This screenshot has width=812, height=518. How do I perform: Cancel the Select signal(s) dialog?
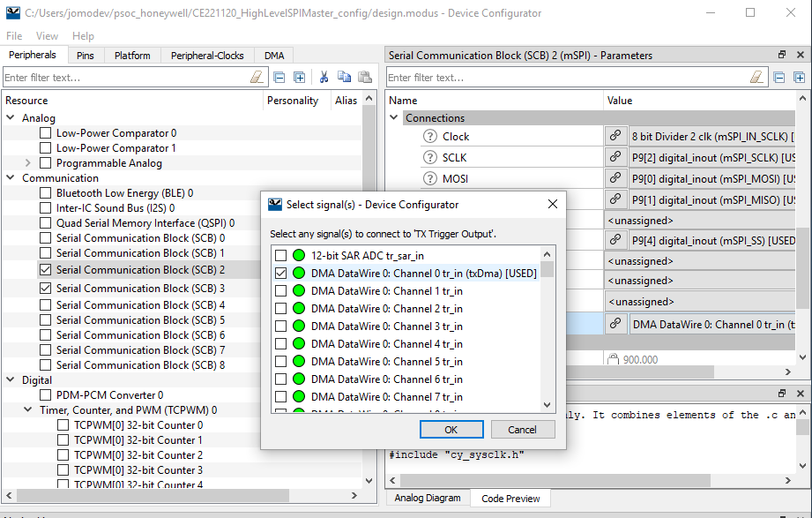pos(523,430)
